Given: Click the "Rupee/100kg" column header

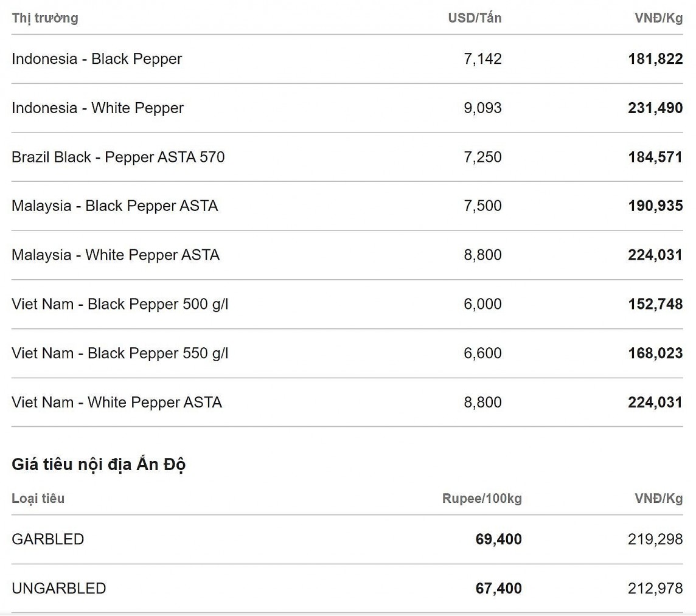Looking at the screenshot, I should [482, 499].
